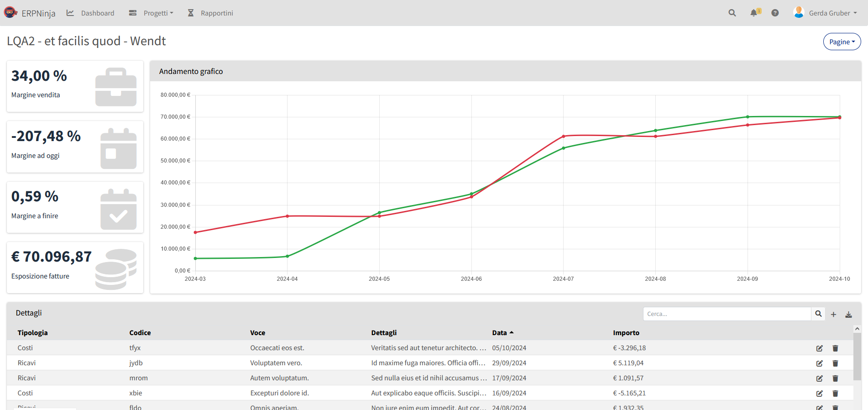Go to the Dashboard menu item
This screenshot has width=868, height=410.
coord(90,13)
